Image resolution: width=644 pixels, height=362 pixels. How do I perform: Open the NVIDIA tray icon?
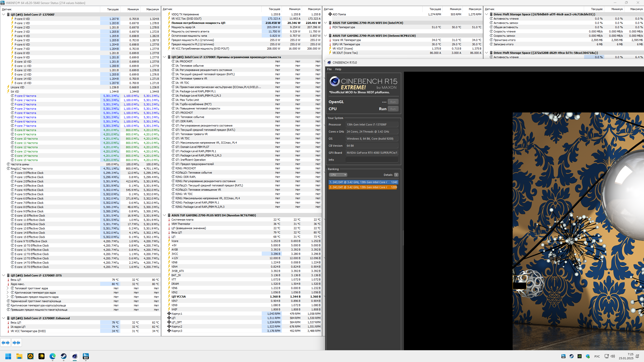580,356
